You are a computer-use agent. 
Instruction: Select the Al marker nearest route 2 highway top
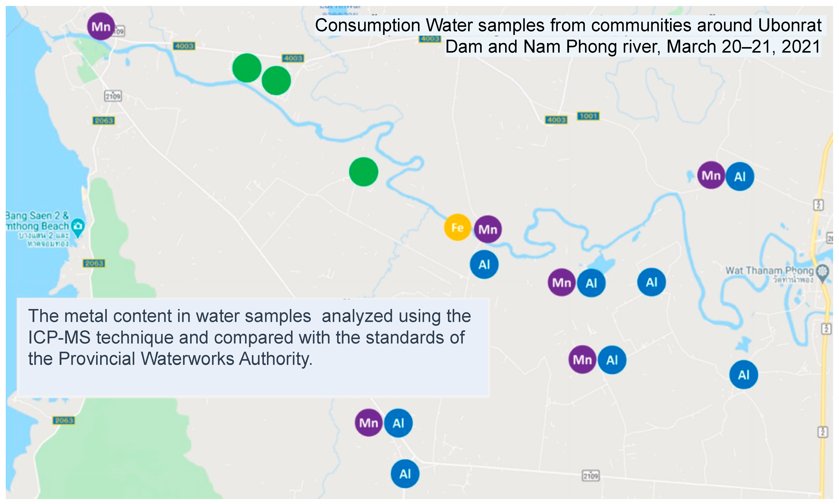(740, 176)
